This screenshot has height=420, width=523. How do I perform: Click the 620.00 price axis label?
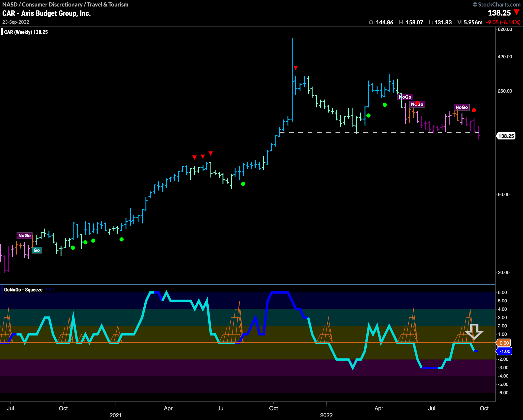(505, 29)
